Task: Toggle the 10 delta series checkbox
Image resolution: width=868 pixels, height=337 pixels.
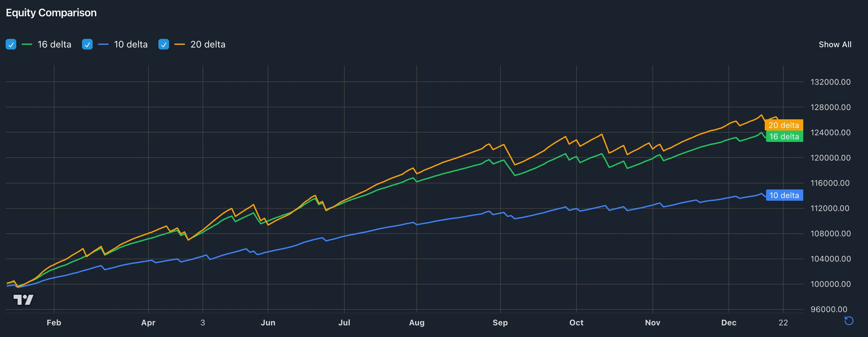Action: click(87, 45)
